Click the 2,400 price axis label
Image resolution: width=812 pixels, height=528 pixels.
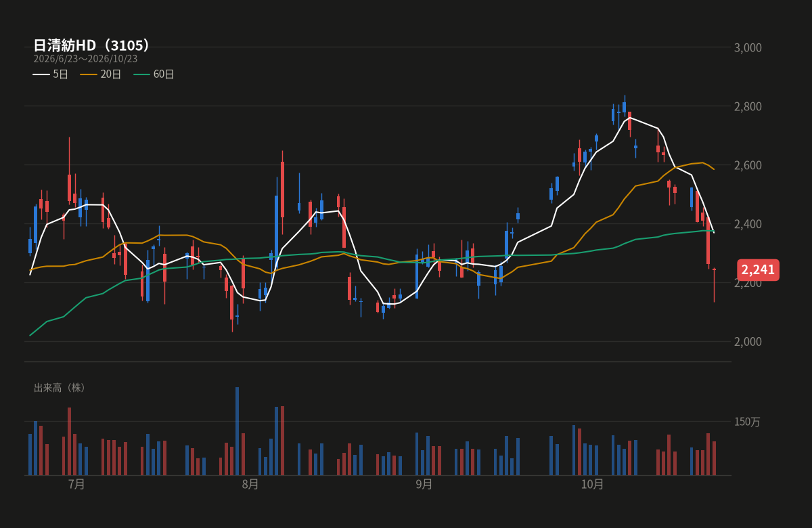(x=748, y=224)
